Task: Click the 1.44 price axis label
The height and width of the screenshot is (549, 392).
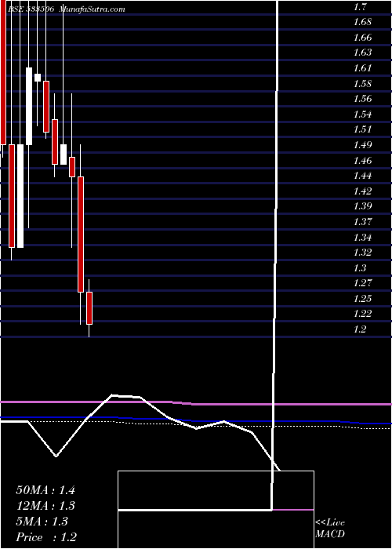Action: coord(362,176)
